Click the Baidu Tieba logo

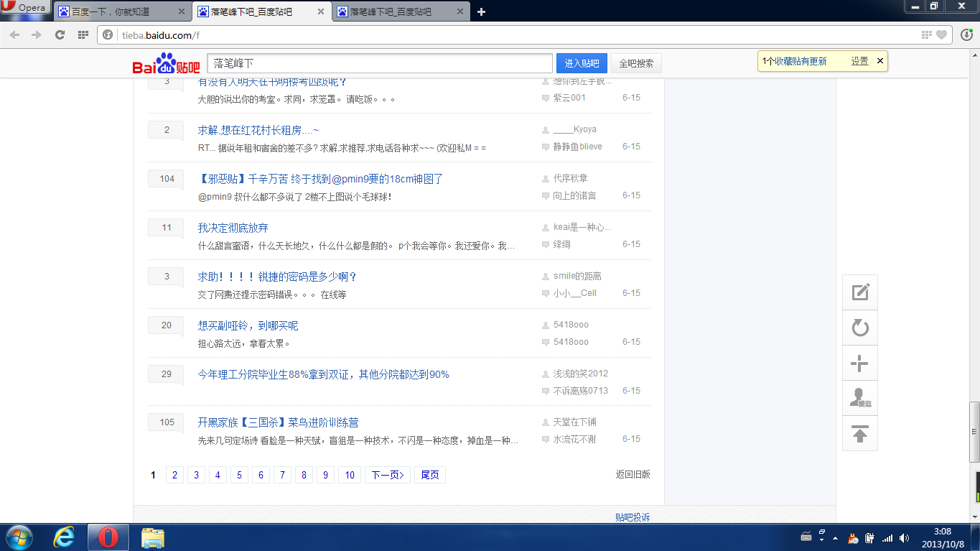coord(166,63)
